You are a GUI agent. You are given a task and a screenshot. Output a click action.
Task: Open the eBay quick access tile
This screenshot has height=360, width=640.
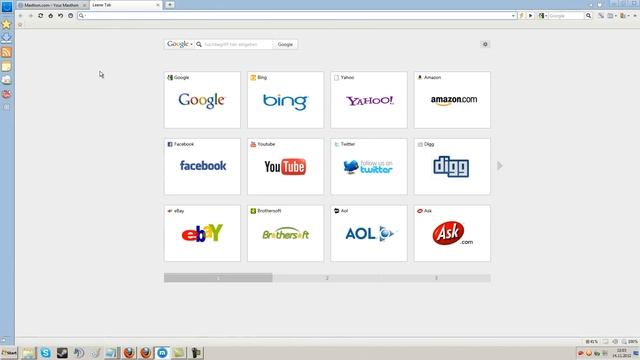(202, 233)
